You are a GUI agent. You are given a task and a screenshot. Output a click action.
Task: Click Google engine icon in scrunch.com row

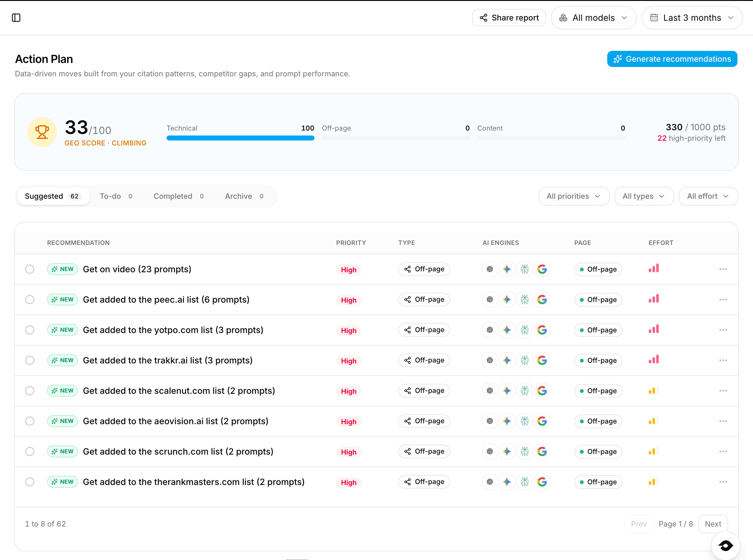(x=542, y=451)
